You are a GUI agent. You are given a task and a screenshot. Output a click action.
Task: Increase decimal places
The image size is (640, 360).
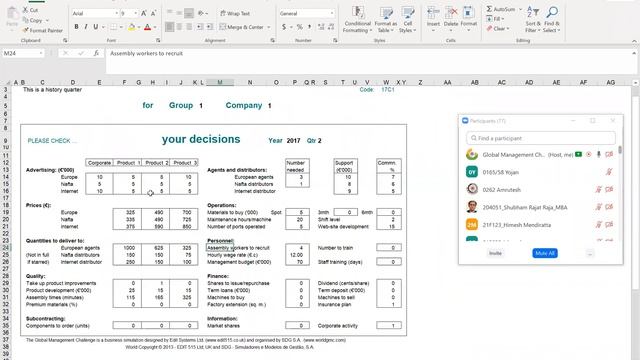(x=321, y=27)
